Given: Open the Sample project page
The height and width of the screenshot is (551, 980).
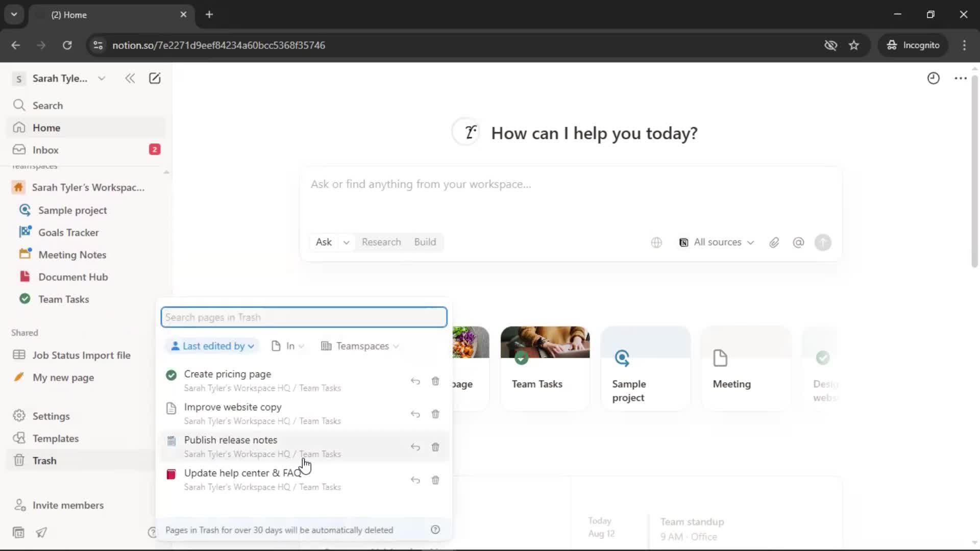Looking at the screenshot, I should point(86,210).
